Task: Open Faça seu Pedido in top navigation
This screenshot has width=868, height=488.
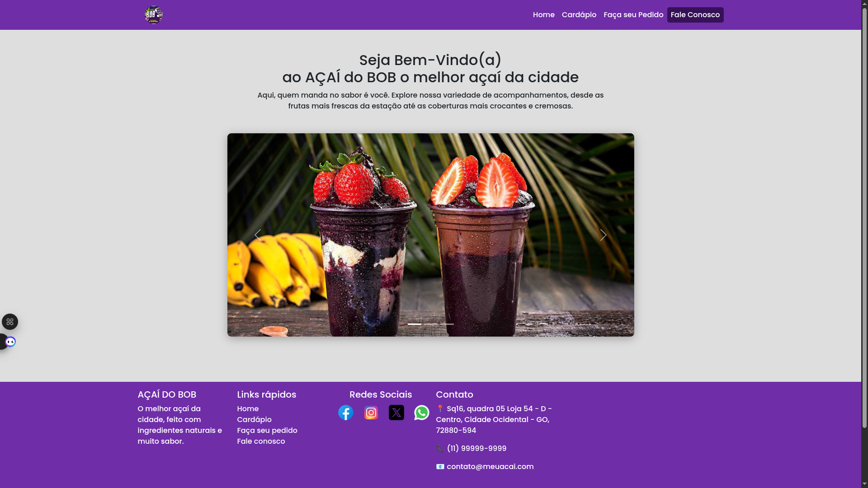Action: coord(633,15)
